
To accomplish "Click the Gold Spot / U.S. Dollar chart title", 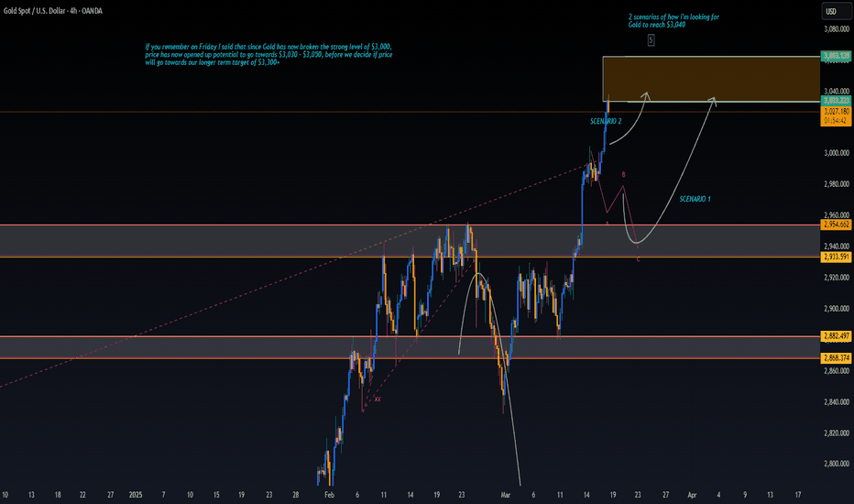I will tap(53, 11).
